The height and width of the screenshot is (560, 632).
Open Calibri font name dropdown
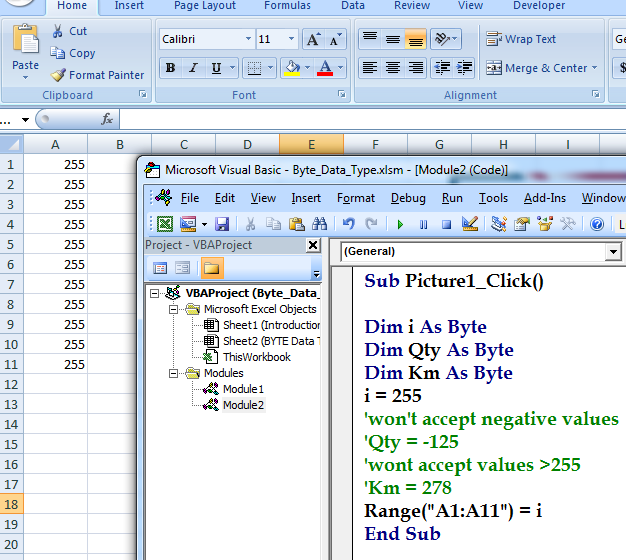(x=248, y=39)
